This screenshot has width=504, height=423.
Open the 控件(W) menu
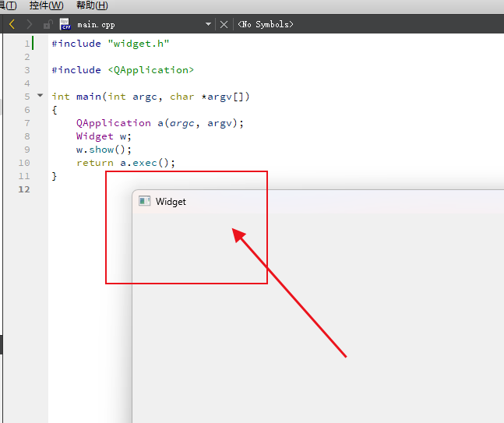click(x=46, y=5)
